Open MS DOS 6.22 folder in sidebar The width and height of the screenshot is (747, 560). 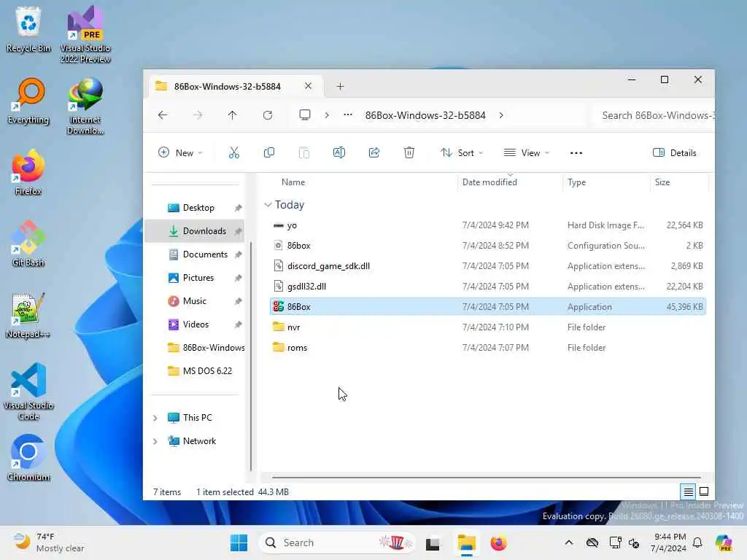tap(195, 371)
